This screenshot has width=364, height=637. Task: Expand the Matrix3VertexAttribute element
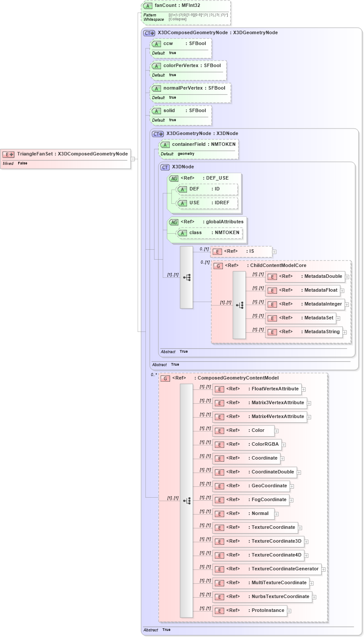(309, 403)
